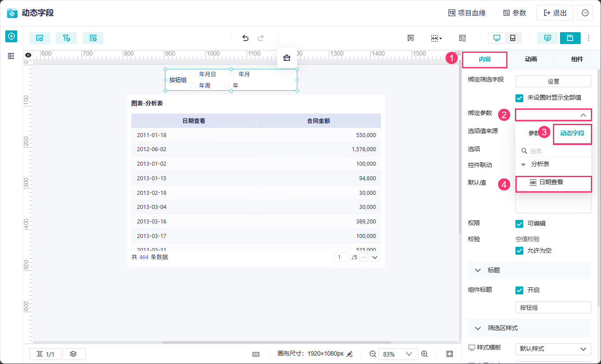
Task: Toggle the 开启 component title checkbox
Action: [x=519, y=290]
